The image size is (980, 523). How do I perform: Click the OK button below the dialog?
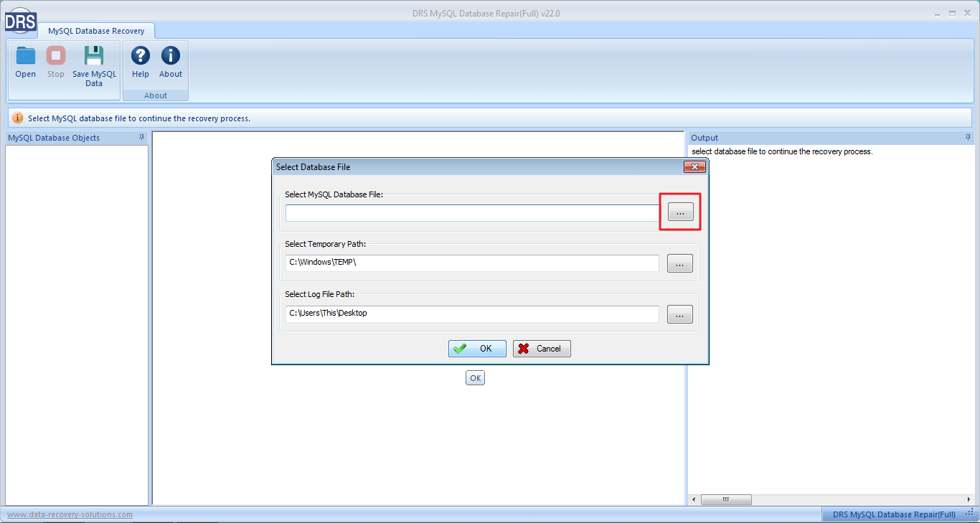[475, 378]
